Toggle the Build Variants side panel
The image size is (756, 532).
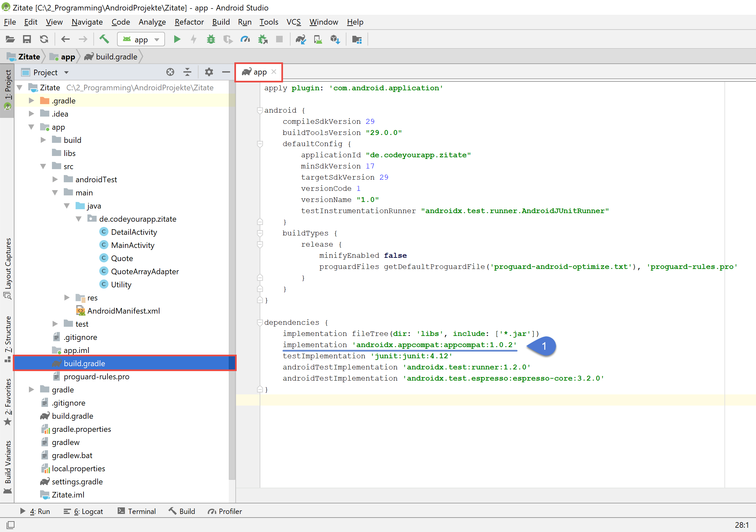tap(8, 467)
